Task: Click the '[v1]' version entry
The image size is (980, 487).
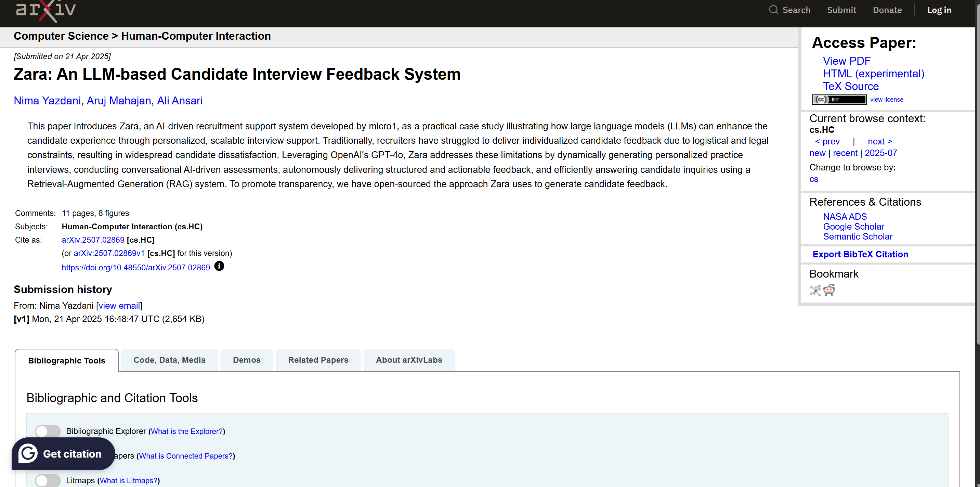Action: 21,319
